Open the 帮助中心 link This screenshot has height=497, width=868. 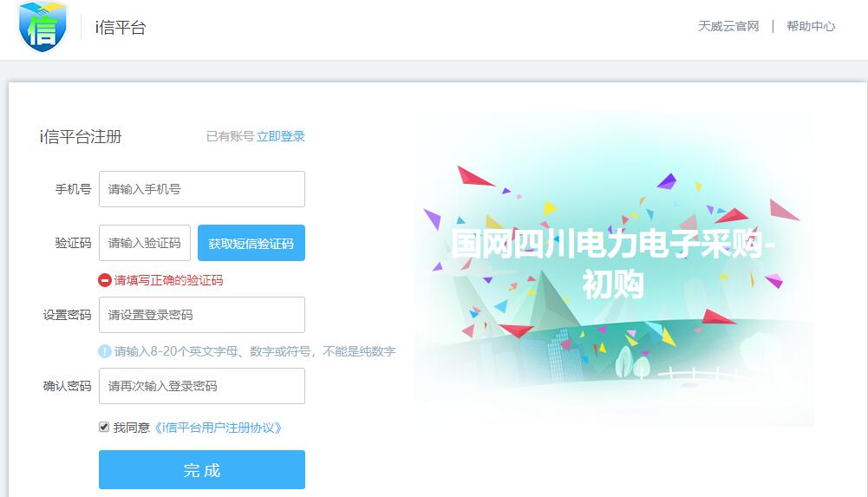811,26
